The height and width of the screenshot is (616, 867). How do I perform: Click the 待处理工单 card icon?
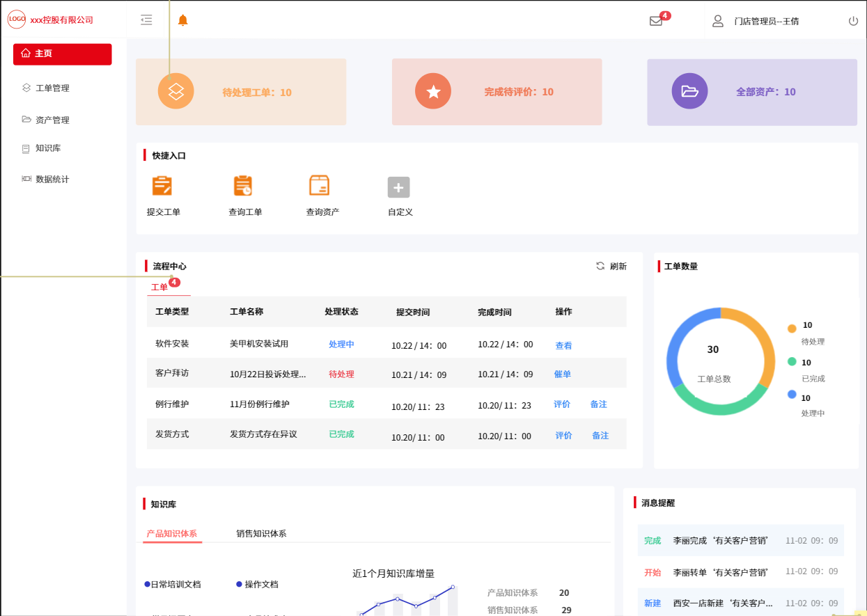click(176, 91)
